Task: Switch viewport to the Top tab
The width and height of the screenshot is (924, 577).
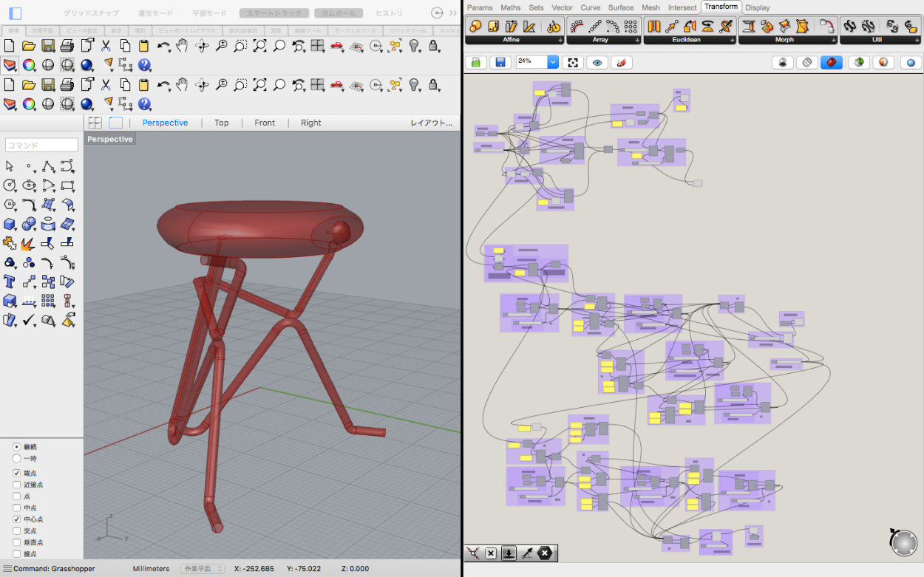Action: tap(221, 123)
